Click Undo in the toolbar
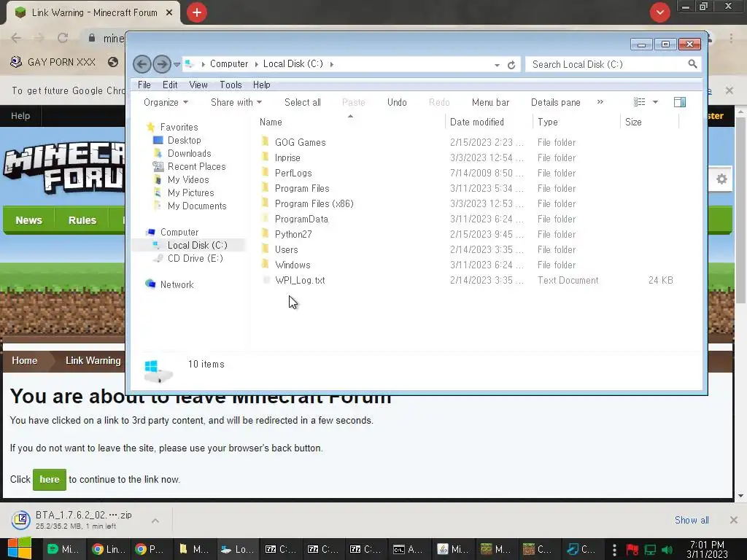This screenshot has height=560, width=747. [x=397, y=102]
